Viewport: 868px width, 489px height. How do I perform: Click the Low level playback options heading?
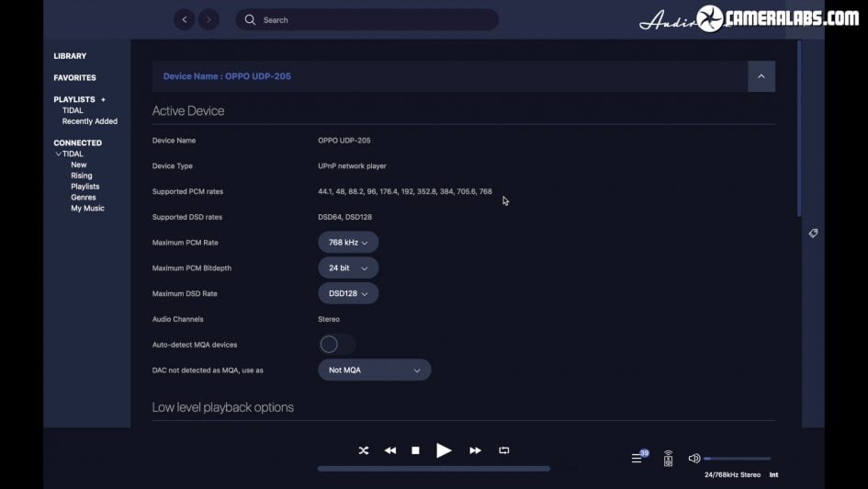[x=223, y=407]
